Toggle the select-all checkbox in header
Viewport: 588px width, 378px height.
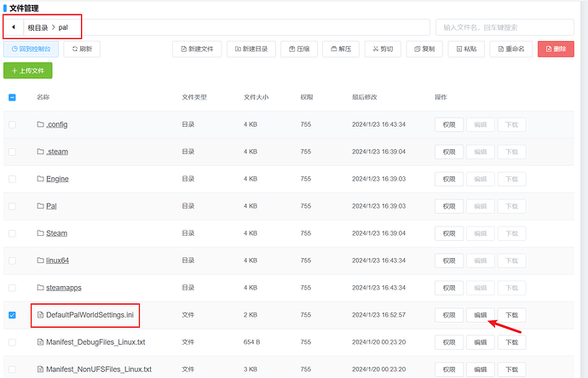pyautogui.click(x=12, y=97)
